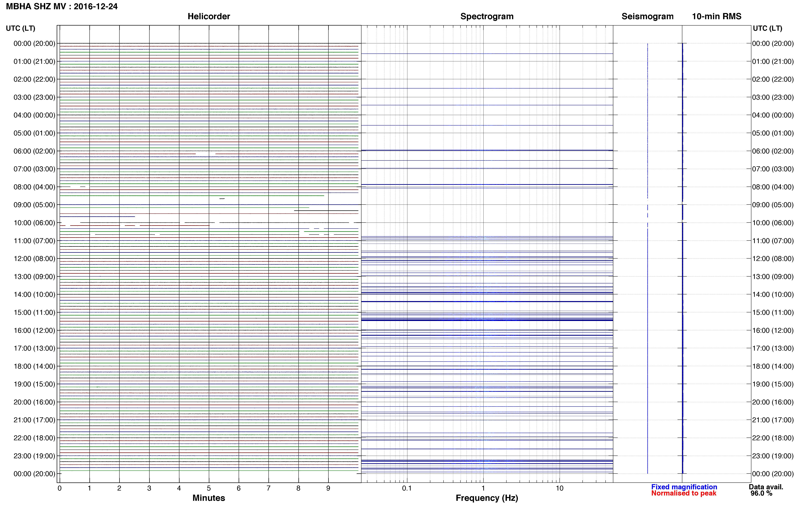Click the "4" tick on Minutes axis
Viewport: 812px width, 508px height.
(x=179, y=488)
